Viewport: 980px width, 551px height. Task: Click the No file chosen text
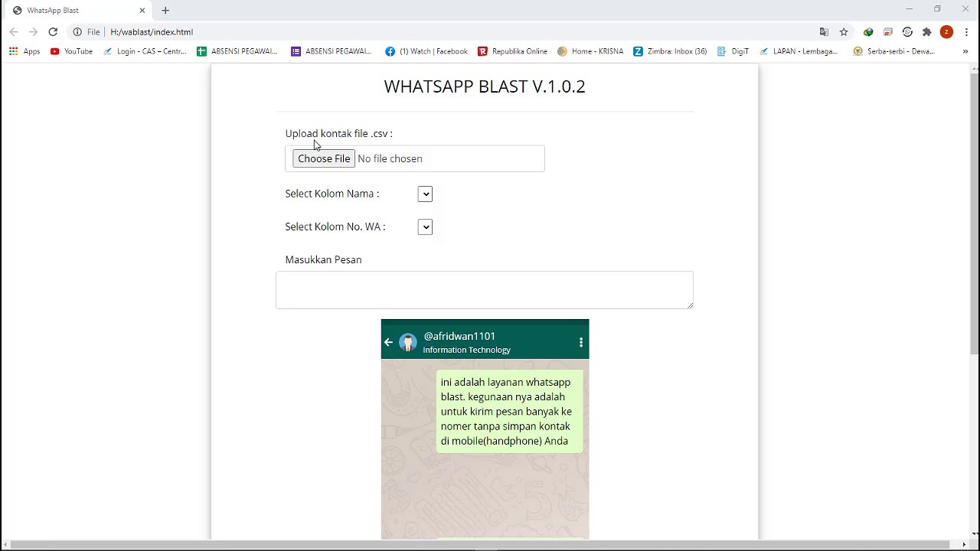[390, 158]
